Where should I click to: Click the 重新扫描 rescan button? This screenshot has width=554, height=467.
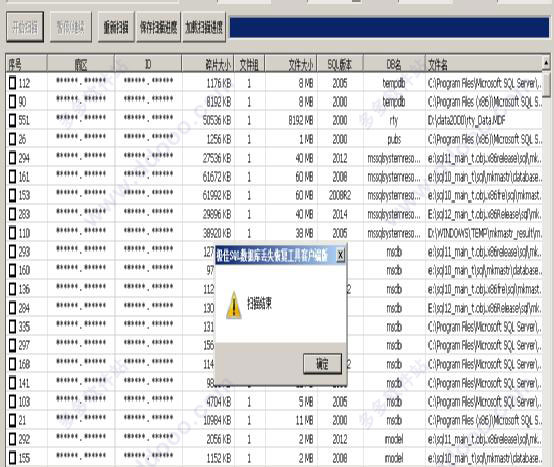pos(116,27)
